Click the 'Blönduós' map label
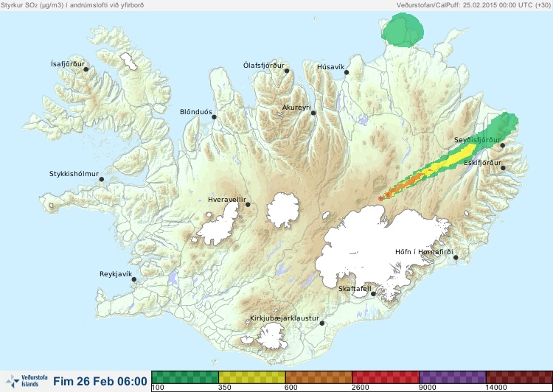The image size is (553, 392). click(196, 112)
